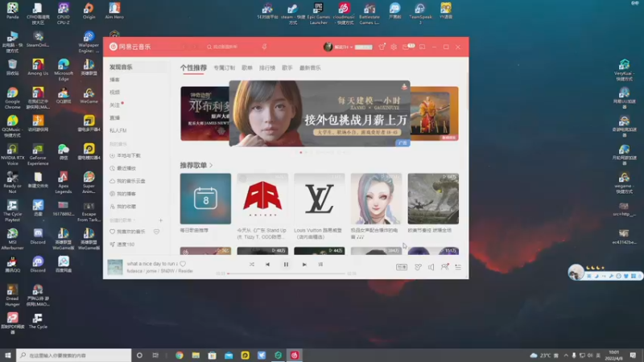
Task: Open the Louis Vuitton playlist cover
Action: (x=319, y=199)
